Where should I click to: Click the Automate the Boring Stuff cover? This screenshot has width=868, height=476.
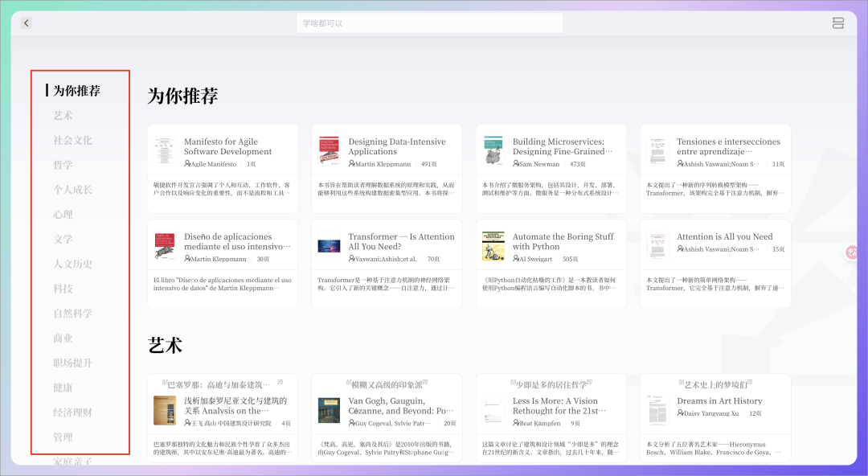tap(493, 246)
